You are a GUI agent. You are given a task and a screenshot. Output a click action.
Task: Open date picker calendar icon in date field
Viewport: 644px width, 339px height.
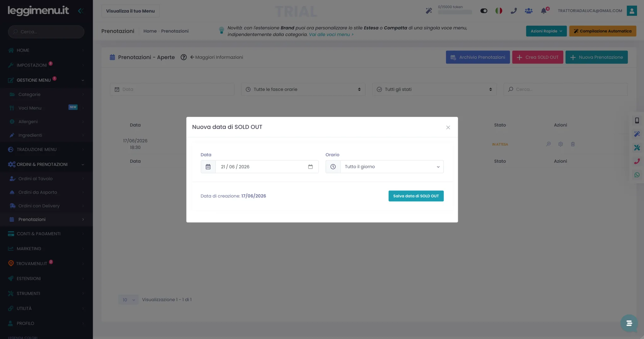pos(310,167)
